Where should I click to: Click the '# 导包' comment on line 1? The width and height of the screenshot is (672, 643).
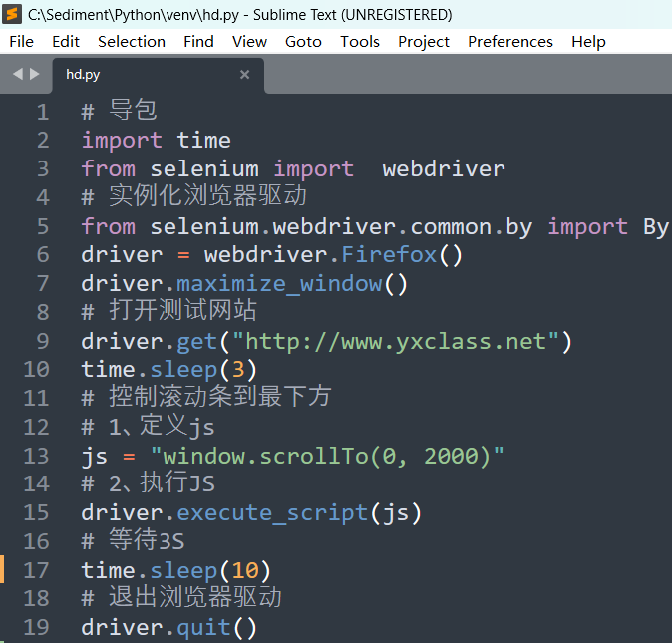point(119,110)
